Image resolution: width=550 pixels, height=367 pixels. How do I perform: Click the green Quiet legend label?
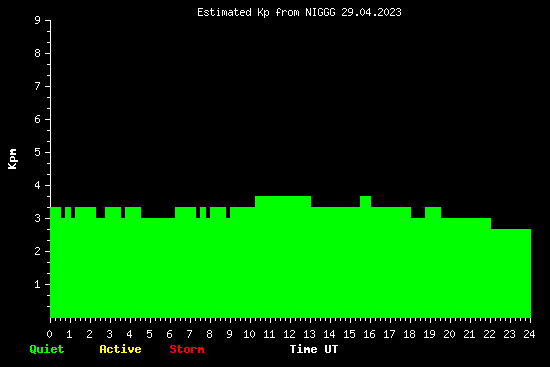click(47, 349)
